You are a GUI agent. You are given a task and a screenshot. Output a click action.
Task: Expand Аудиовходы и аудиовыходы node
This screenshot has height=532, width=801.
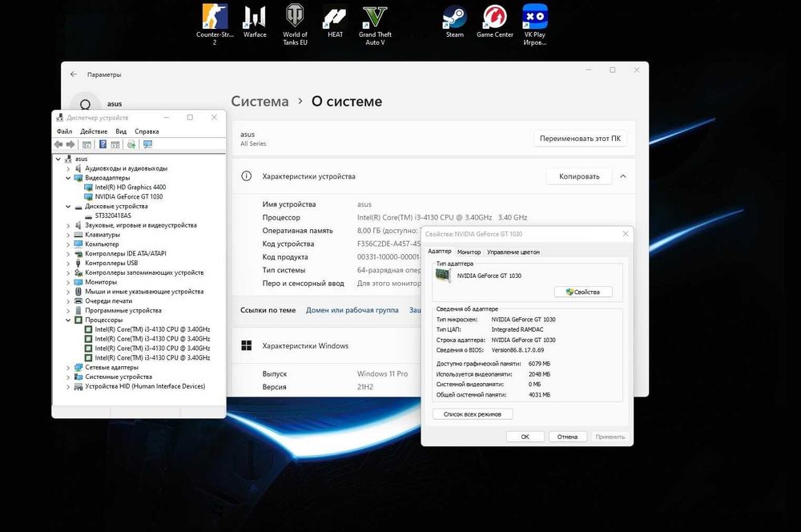68,168
